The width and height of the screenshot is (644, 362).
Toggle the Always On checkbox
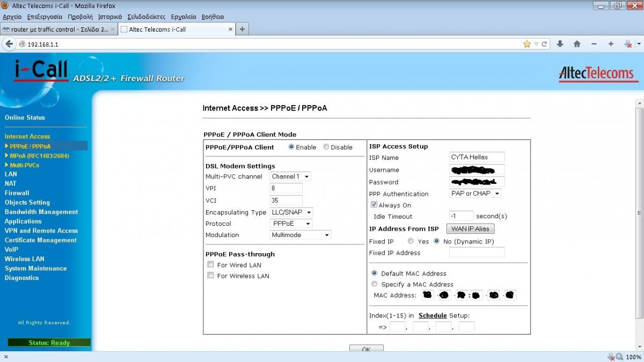click(x=374, y=205)
